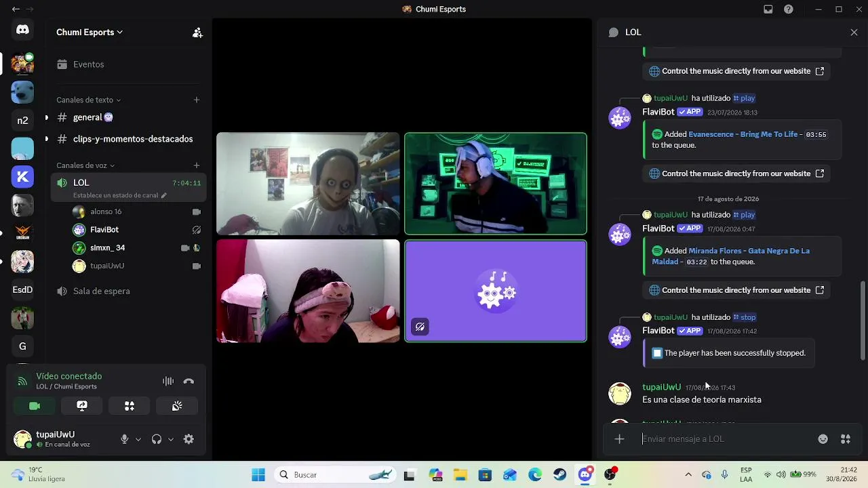The height and width of the screenshot is (488, 868).
Task: Select the pink headband participant video
Action: (308, 291)
